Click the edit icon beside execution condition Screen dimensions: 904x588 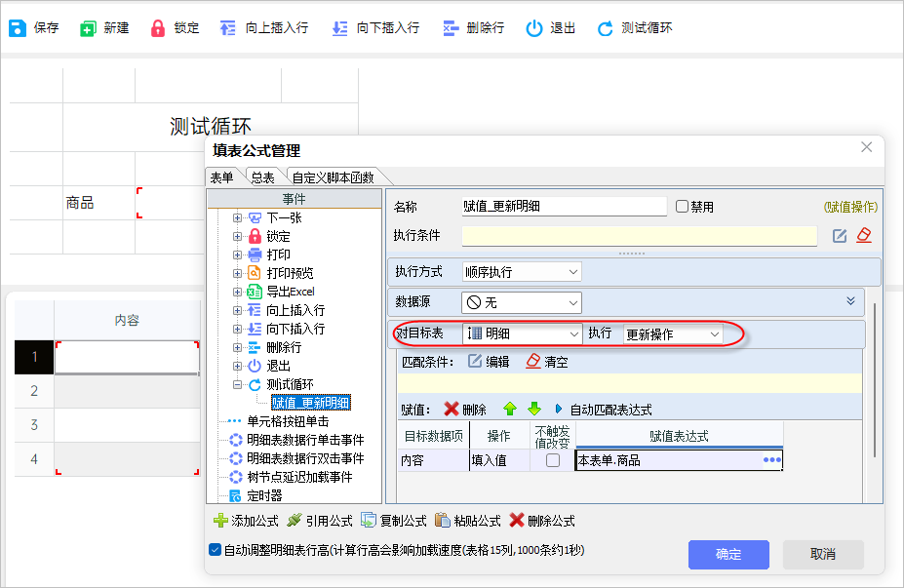(x=840, y=236)
